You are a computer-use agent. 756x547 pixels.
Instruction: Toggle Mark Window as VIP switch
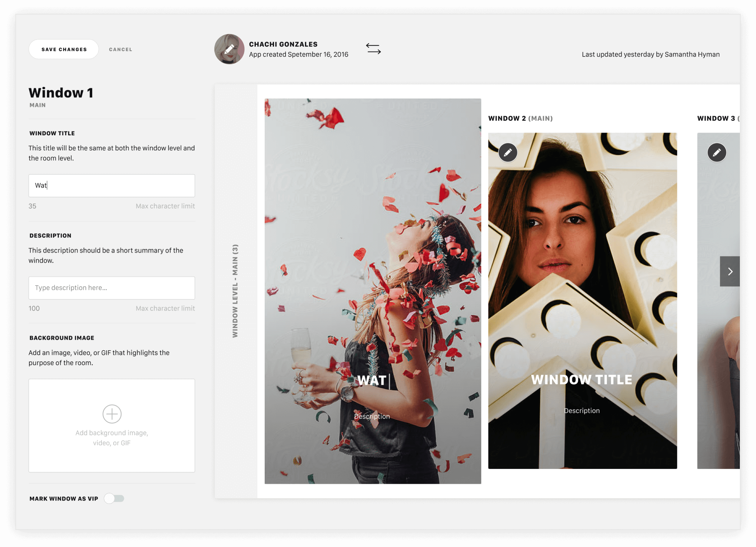pyautogui.click(x=114, y=499)
